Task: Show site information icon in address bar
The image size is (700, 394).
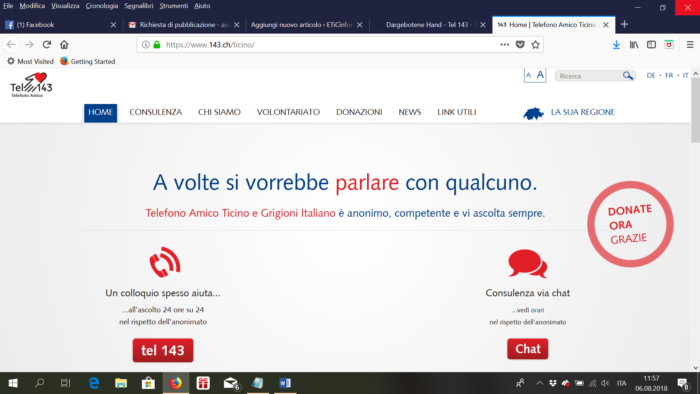Action: pos(146,45)
